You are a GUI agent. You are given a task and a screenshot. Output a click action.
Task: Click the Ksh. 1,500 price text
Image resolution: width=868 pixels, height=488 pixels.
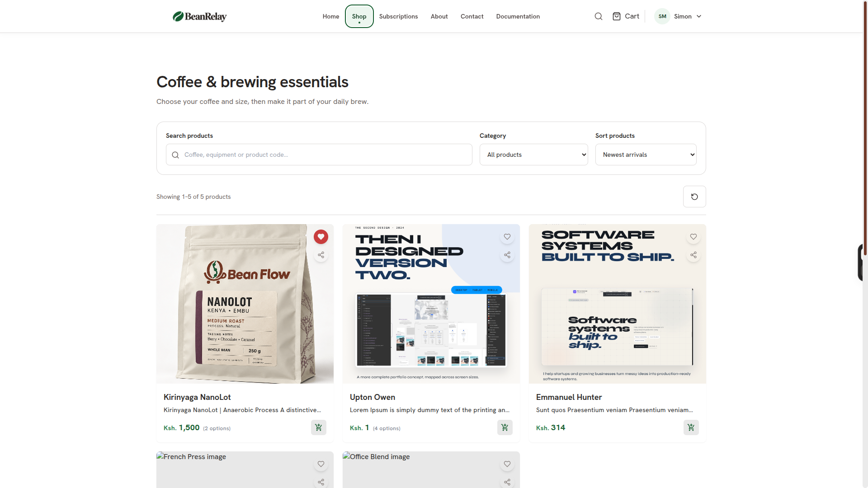tap(182, 428)
